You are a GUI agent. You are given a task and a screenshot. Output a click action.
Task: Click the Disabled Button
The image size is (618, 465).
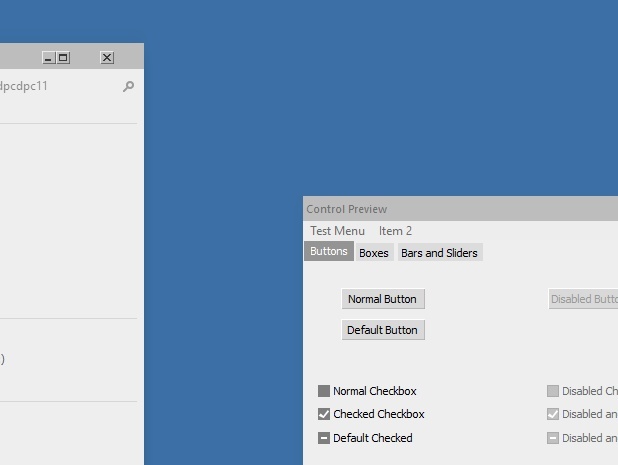tap(583, 299)
